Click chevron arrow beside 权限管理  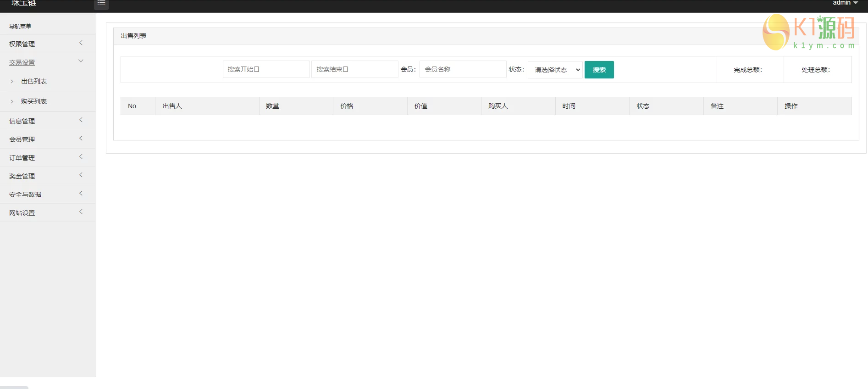click(81, 43)
